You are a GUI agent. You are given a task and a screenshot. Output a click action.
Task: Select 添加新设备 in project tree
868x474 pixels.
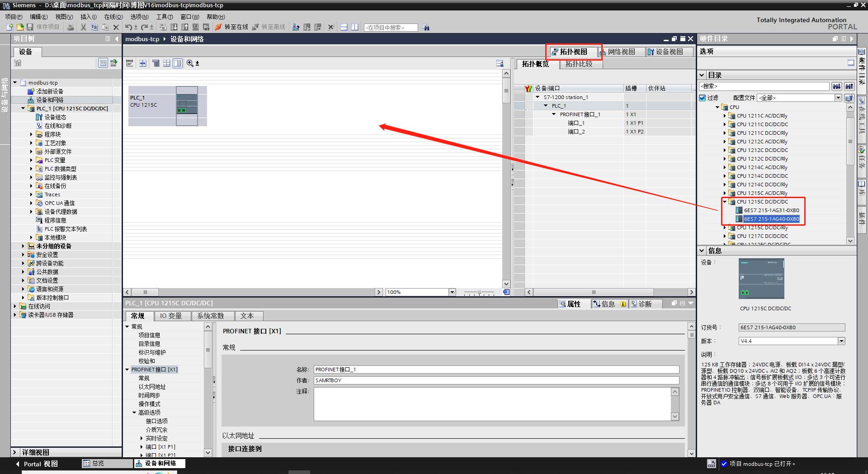coord(50,91)
